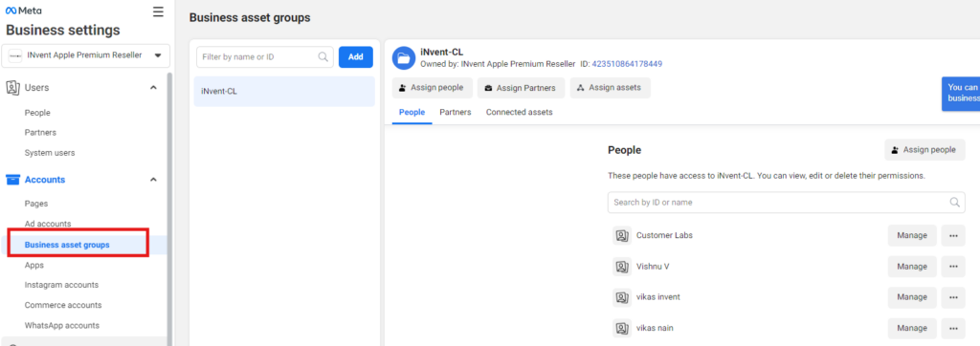This screenshot has width=980, height=346.
Task: Click the Filter by name or ID field
Action: pos(265,56)
